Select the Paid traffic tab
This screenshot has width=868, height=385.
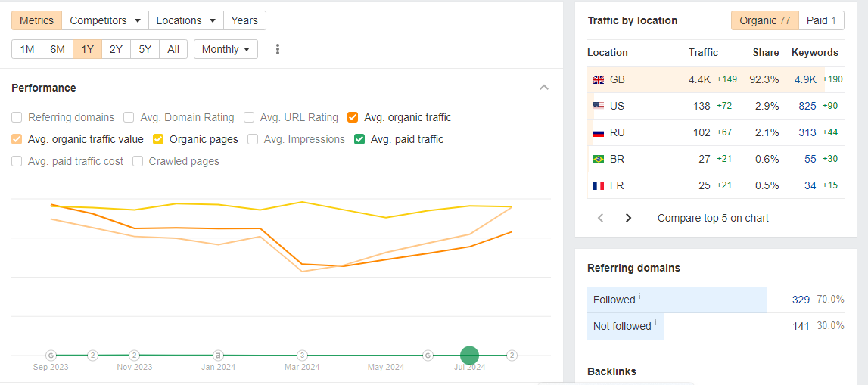tap(821, 20)
